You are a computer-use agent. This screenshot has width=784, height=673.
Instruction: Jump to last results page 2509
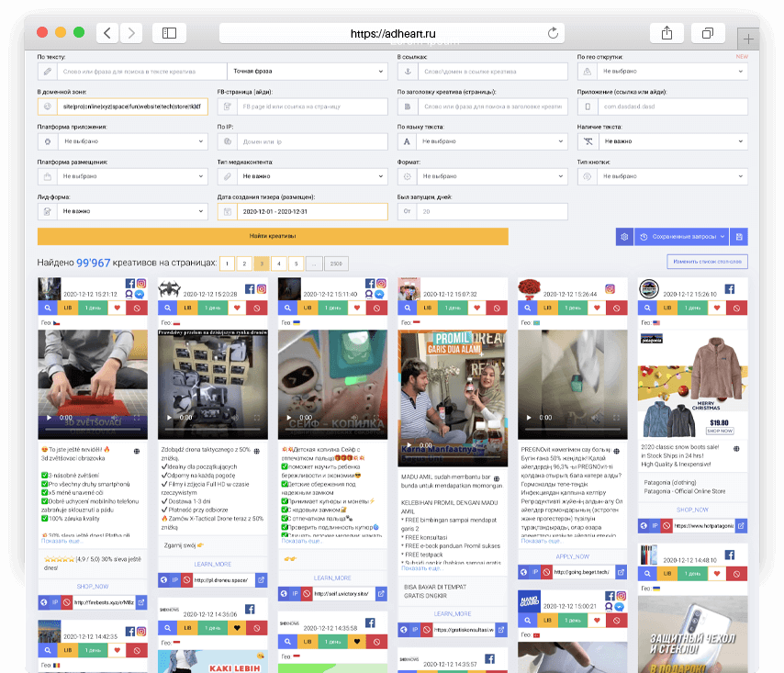tap(337, 264)
